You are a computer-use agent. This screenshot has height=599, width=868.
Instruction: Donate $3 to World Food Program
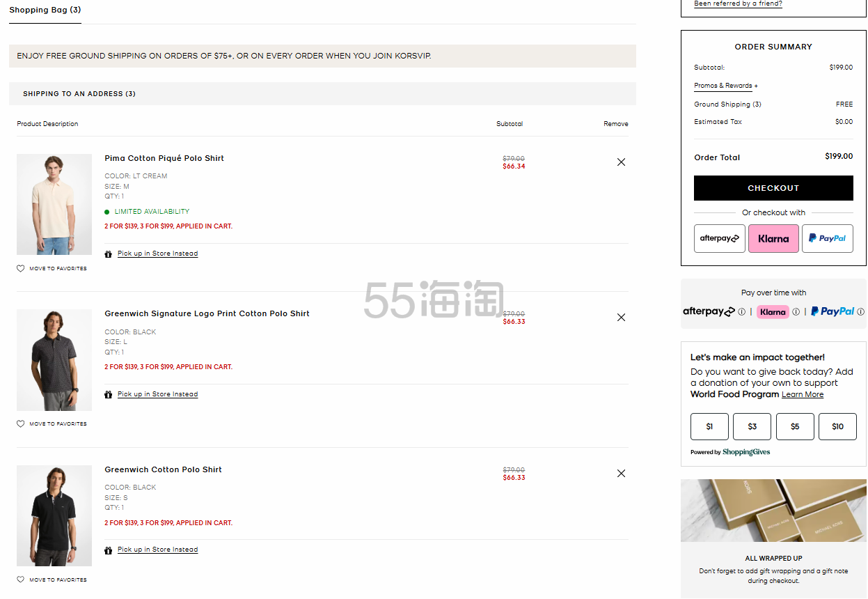pos(752,427)
